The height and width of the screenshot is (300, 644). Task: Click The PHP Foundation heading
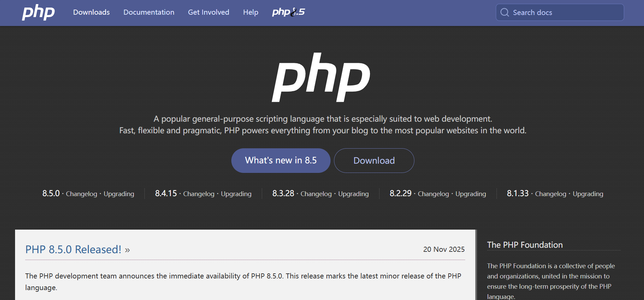click(525, 245)
